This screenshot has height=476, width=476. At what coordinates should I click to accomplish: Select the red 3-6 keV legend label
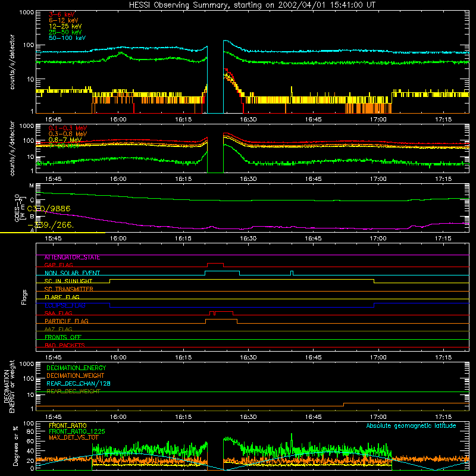click(x=62, y=14)
